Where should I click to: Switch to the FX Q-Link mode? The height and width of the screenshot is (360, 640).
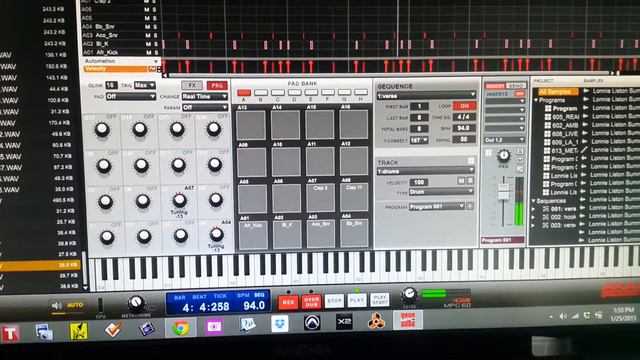click(192, 85)
